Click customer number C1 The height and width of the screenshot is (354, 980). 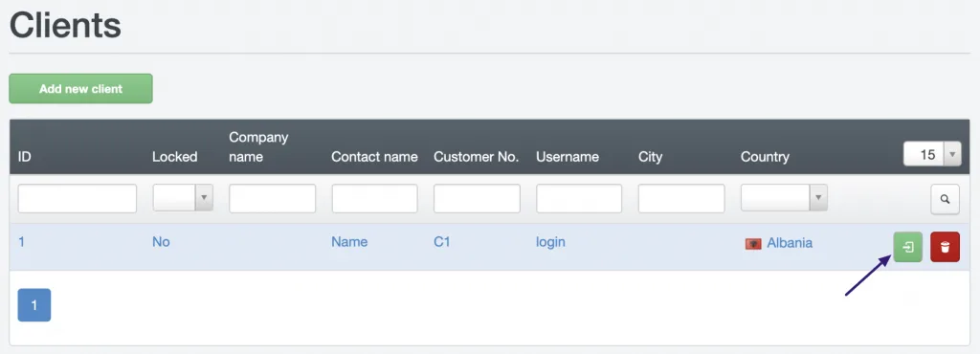pos(442,242)
